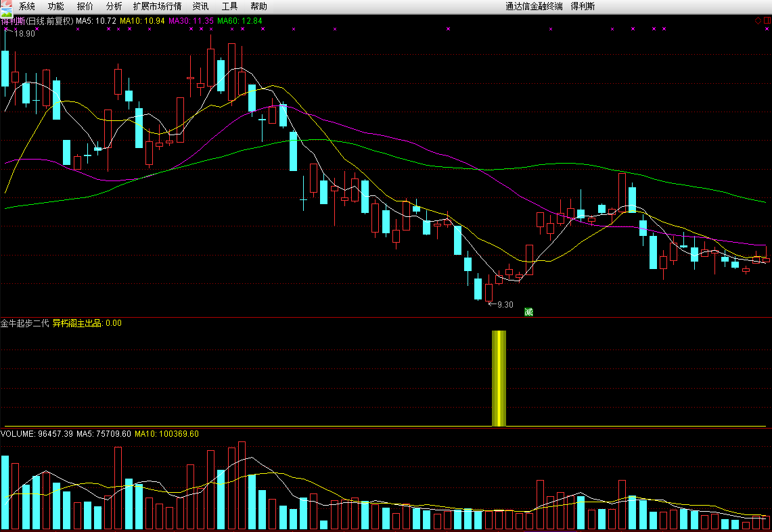The height and width of the screenshot is (532, 772).
Task: Click the app logo icon in the top-left
Action: tap(6, 9)
